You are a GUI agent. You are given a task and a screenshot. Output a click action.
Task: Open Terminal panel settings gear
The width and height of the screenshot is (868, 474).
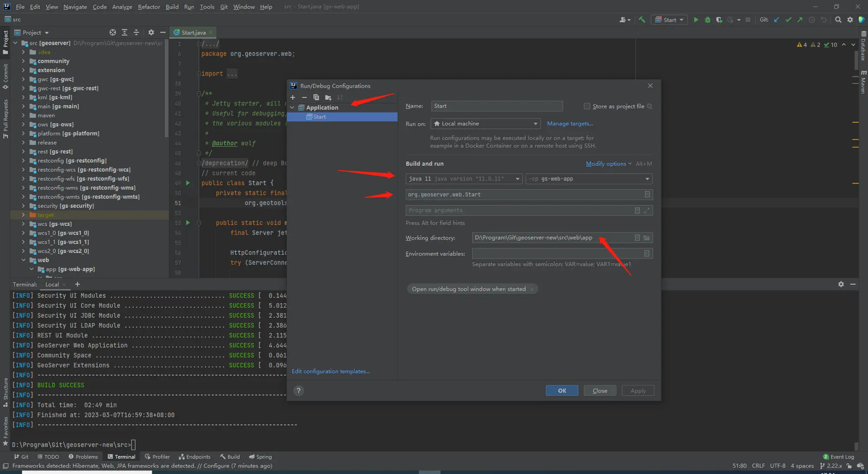click(x=841, y=284)
